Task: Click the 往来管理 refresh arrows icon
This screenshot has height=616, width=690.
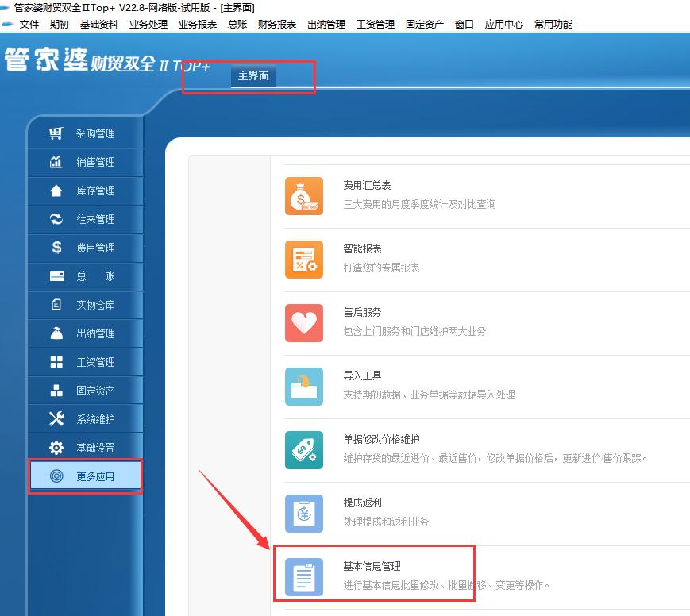Action: pos(56,219)
